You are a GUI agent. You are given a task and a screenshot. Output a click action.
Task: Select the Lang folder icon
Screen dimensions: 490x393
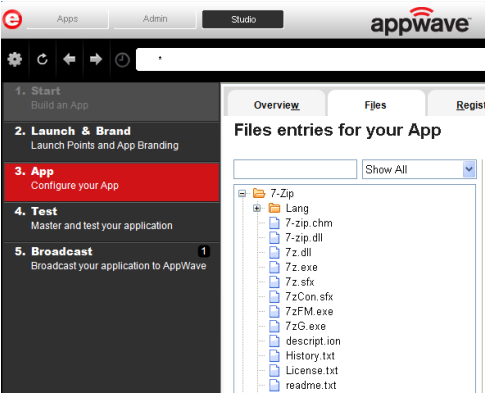click(274, 208)
